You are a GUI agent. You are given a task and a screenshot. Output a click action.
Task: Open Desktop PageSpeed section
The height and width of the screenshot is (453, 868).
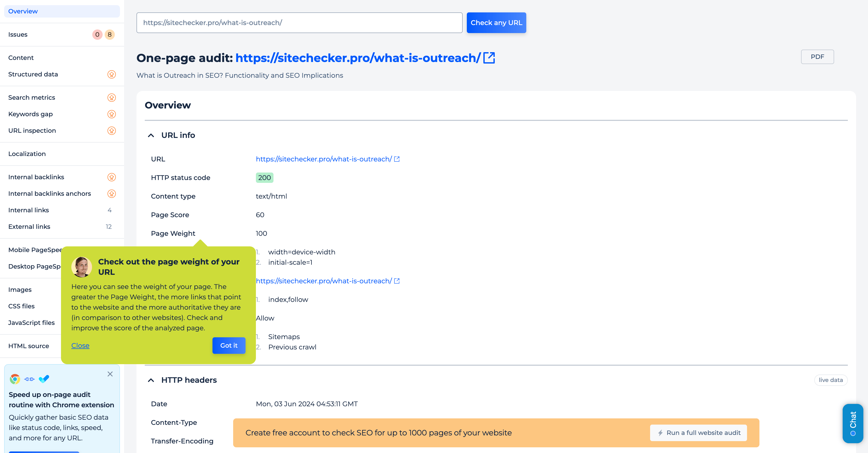click(34, 266)
